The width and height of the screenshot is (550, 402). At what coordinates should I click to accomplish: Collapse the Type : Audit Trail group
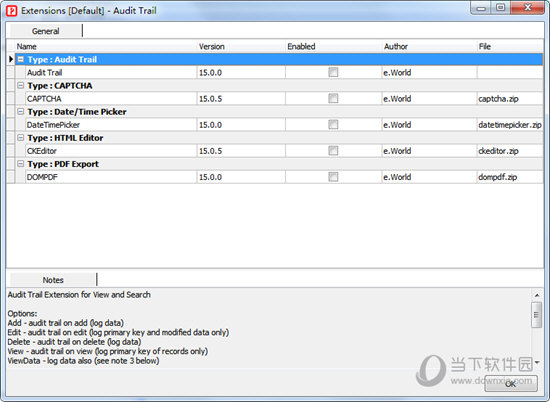21,59
